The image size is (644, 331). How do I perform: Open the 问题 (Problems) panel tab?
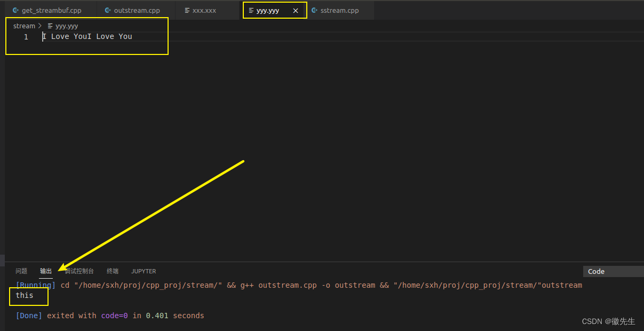tap(21, 271)
